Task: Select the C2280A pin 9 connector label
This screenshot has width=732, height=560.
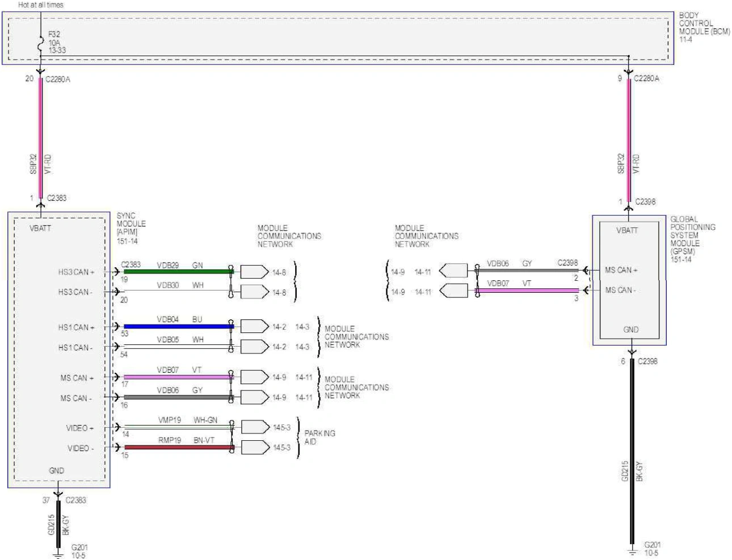Action: pos(638,78)
